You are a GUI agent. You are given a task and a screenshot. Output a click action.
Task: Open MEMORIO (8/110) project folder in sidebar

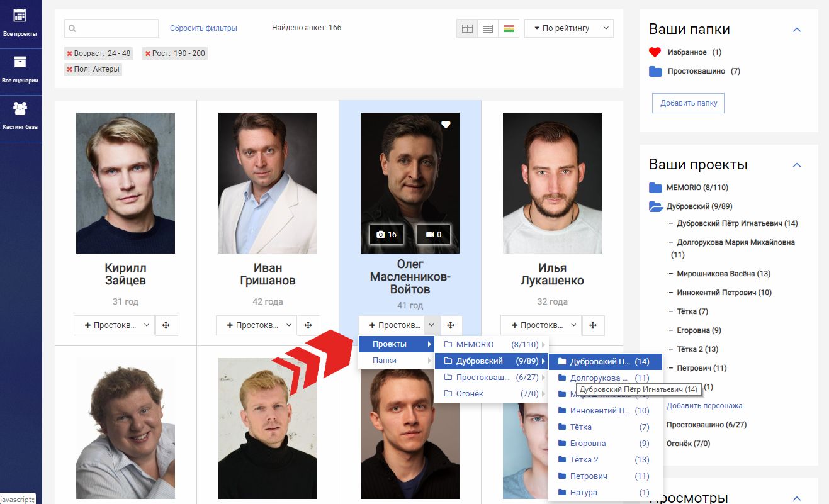pos(689,188)
